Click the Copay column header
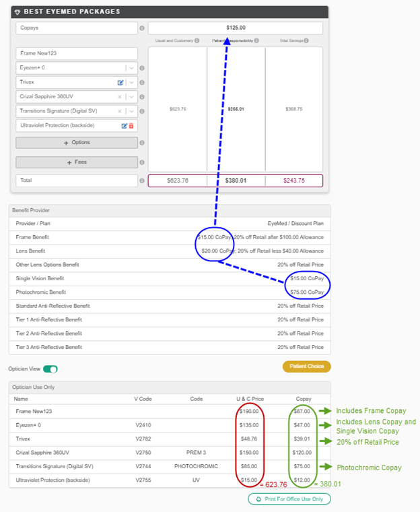 (304, 399)
